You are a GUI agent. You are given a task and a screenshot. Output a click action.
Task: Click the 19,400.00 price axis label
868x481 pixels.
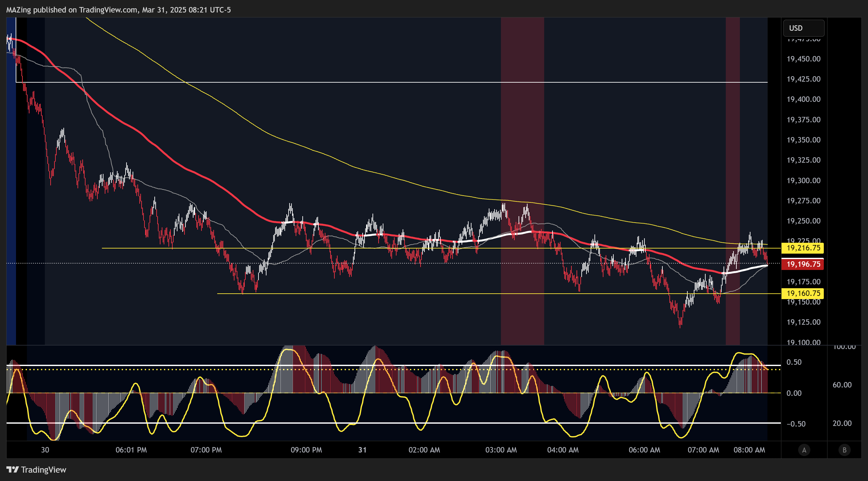click(x=803, y=99)
